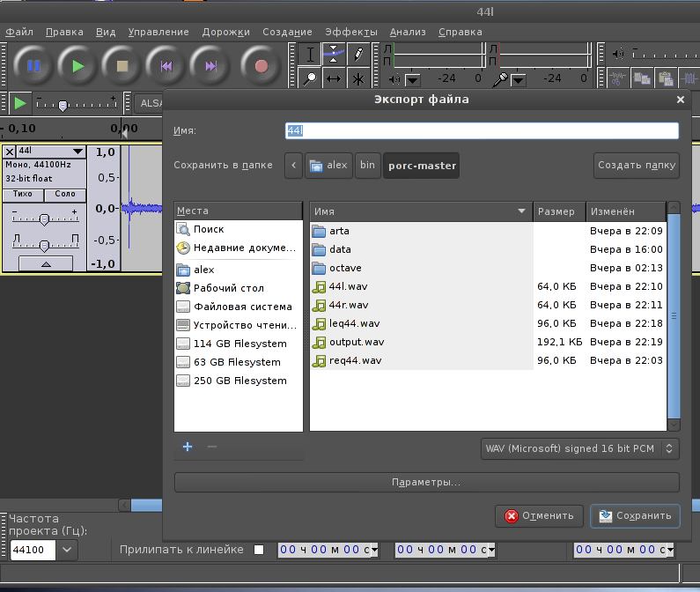Select porc-master path button
The width and height of the screenshot is (700, 592).
click(422, 166)
